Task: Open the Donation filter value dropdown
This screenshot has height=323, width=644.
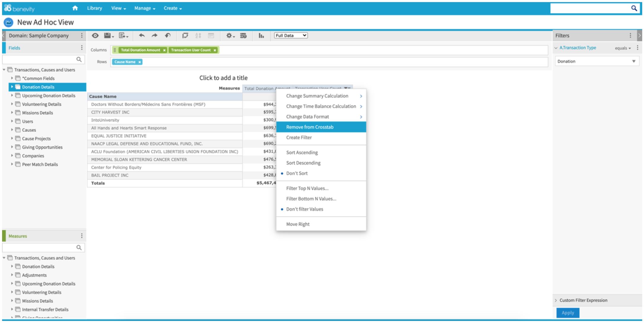Action: click(597, 61)
